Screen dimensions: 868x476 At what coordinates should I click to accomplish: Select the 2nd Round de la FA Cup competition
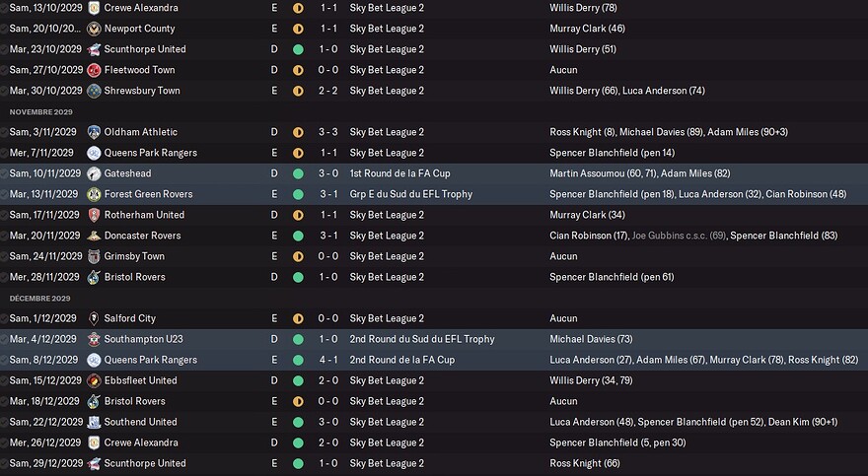pos(401,360)
